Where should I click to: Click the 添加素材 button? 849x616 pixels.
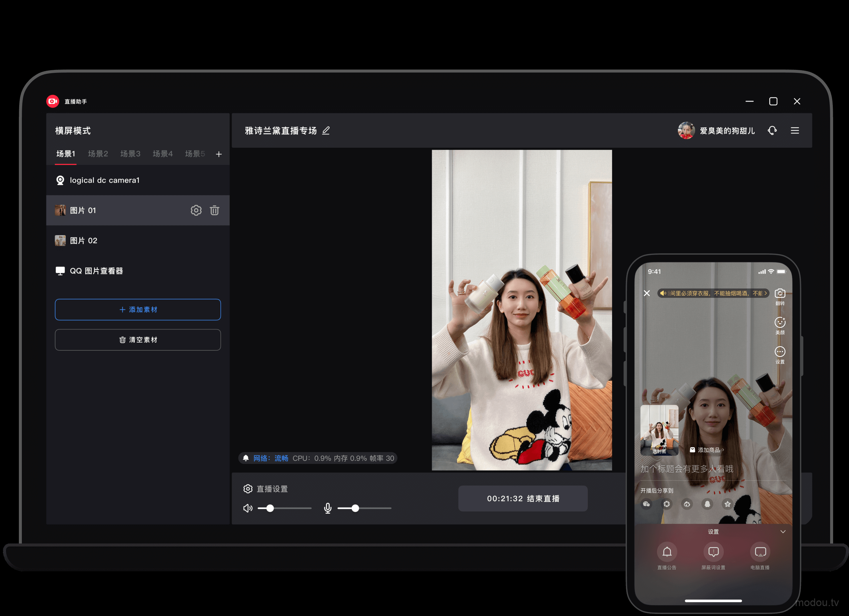point(138,310)
